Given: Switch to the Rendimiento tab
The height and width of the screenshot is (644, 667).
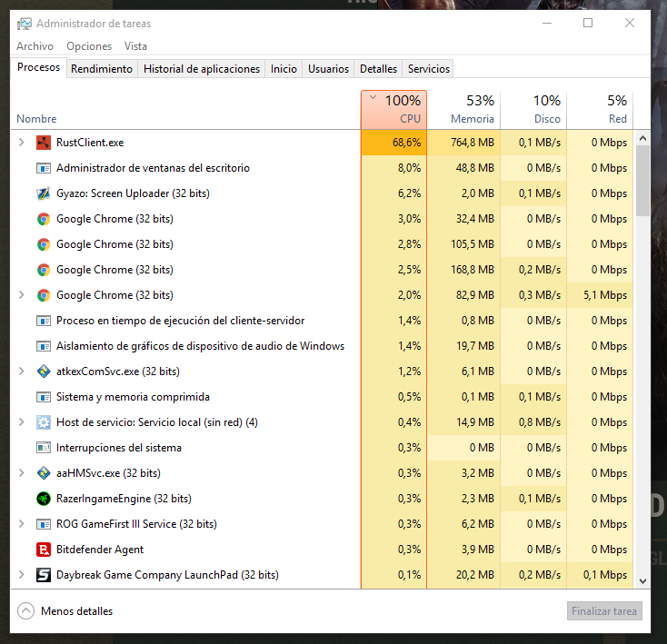Looking at the screenshot, I should click(x=102, y=69).
